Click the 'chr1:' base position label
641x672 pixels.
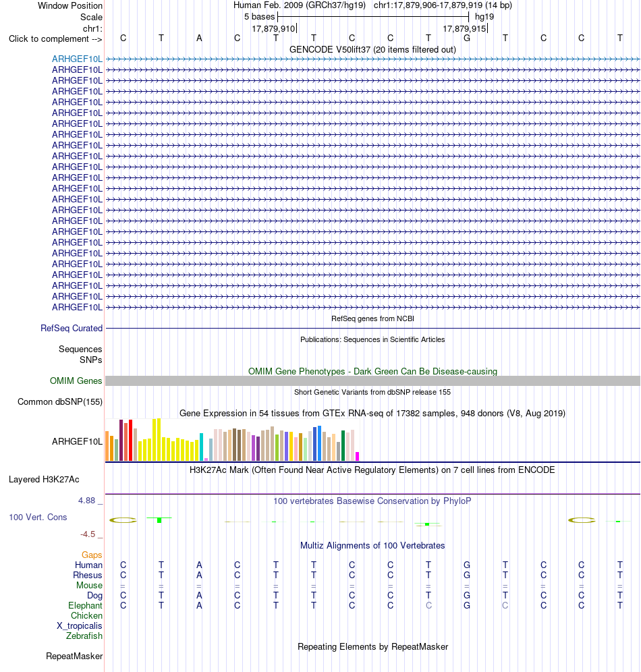[x=92, y=28]
